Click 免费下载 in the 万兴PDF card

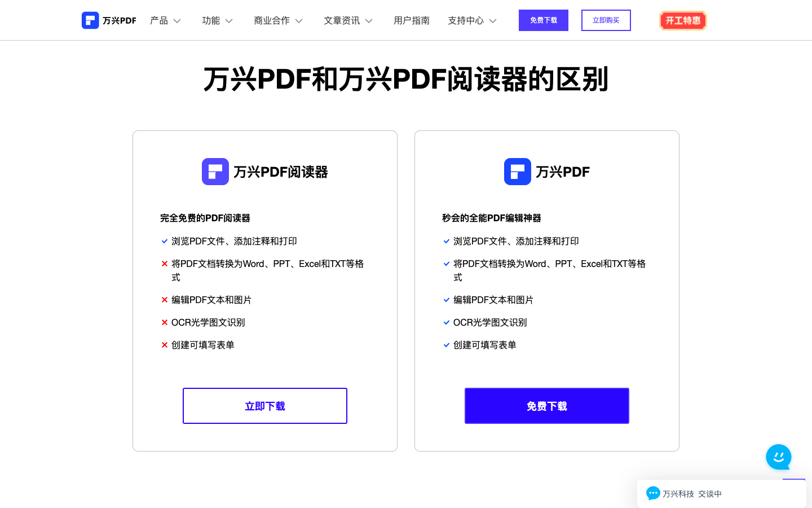[x=546, y=405]
